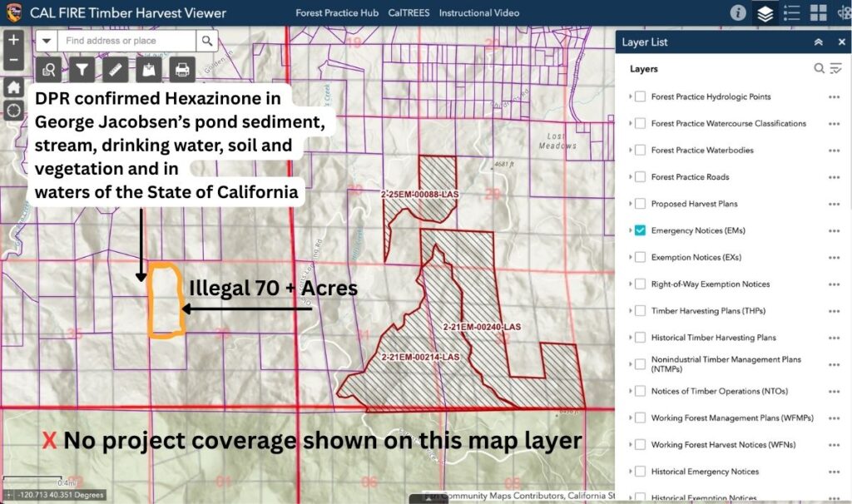This screenshot has width=852, height=504.
Task: Click the Lost Meadows map label
Action: (x=557, y=141)
